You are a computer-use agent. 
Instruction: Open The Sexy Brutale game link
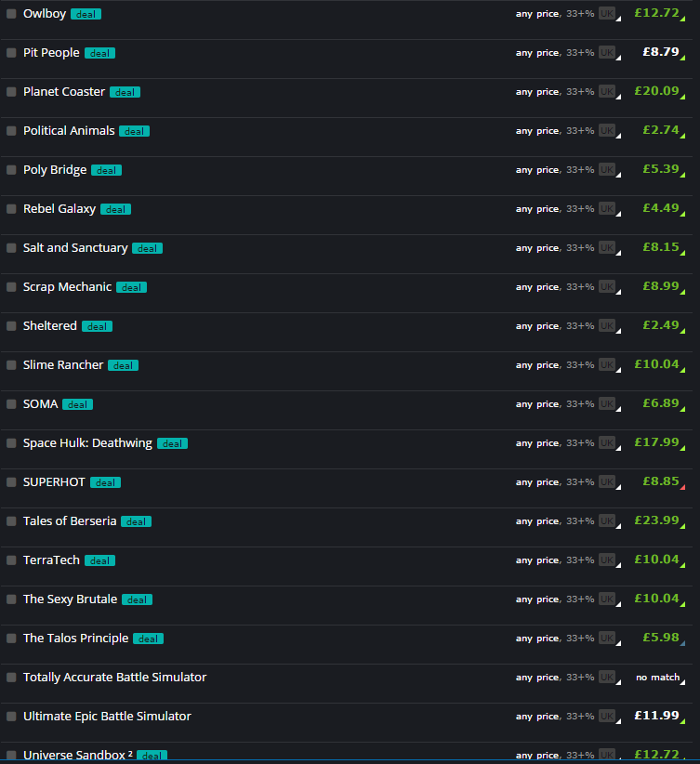pos(70,599)
